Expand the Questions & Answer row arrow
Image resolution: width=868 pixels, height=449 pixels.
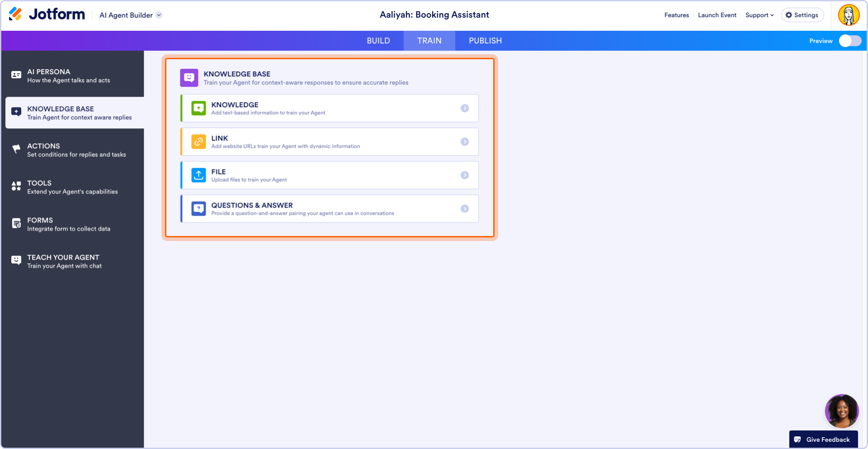[465, 208]
